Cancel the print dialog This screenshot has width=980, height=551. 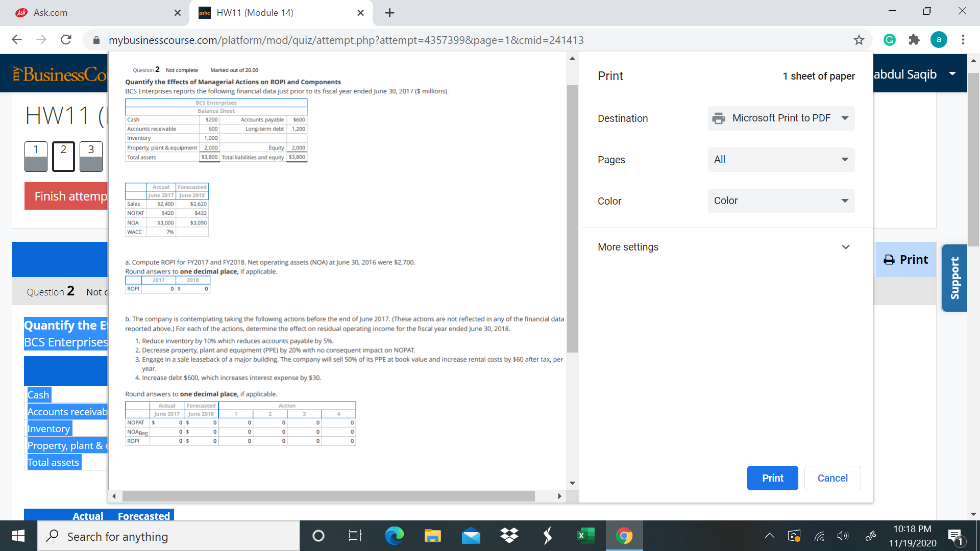[832, 478]
